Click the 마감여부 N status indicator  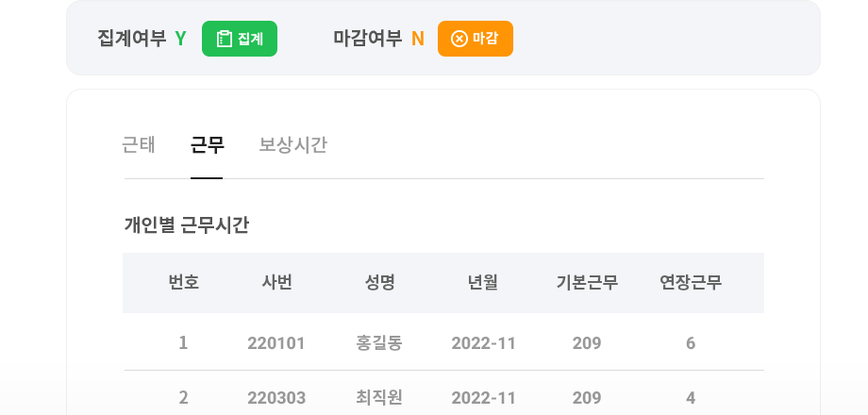[x=418, y=39]
